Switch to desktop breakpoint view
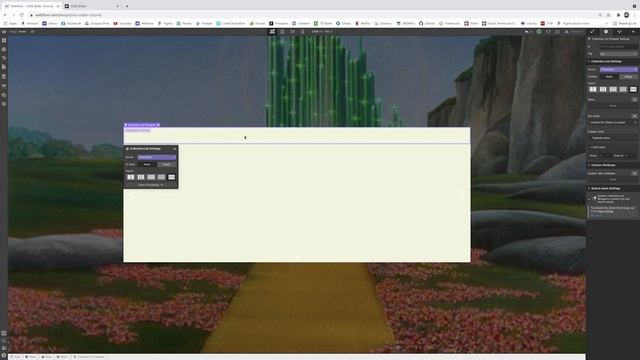 [x=272, y=31]
